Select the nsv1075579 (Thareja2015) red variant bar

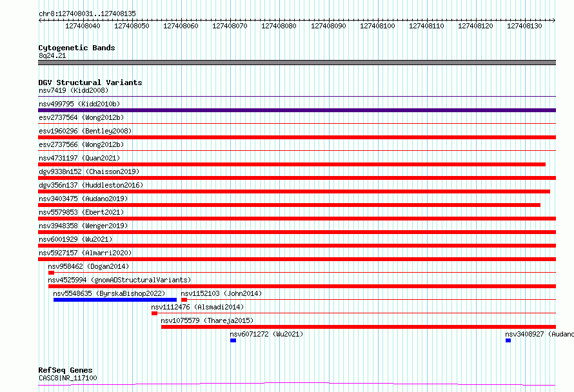click(x=359, y=327)
